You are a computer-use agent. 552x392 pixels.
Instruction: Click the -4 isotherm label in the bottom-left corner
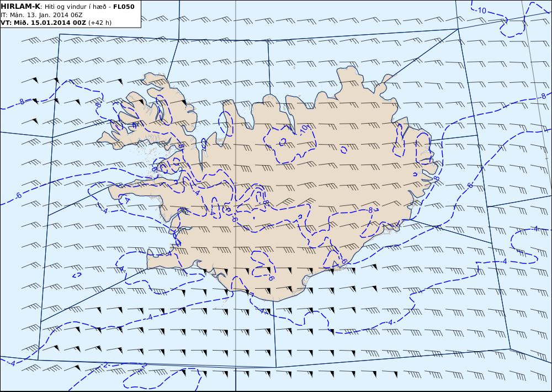[x=12, y=363]
